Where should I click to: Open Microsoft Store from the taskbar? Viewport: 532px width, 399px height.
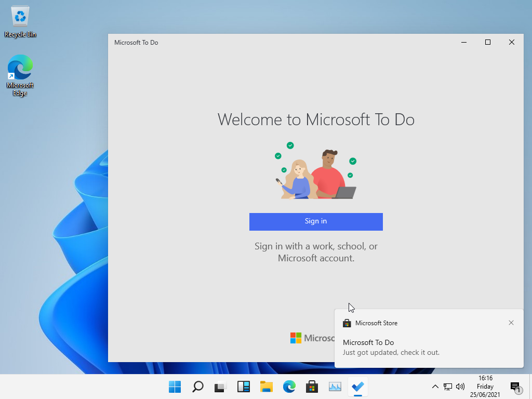tap(312, 387)
